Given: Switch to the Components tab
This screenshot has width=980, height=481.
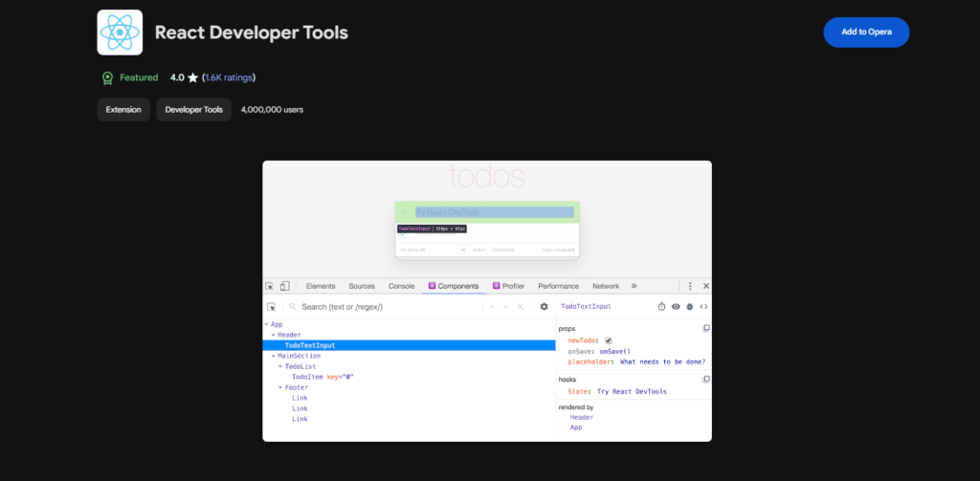Looking at the screenshot, I should (454, 286).
